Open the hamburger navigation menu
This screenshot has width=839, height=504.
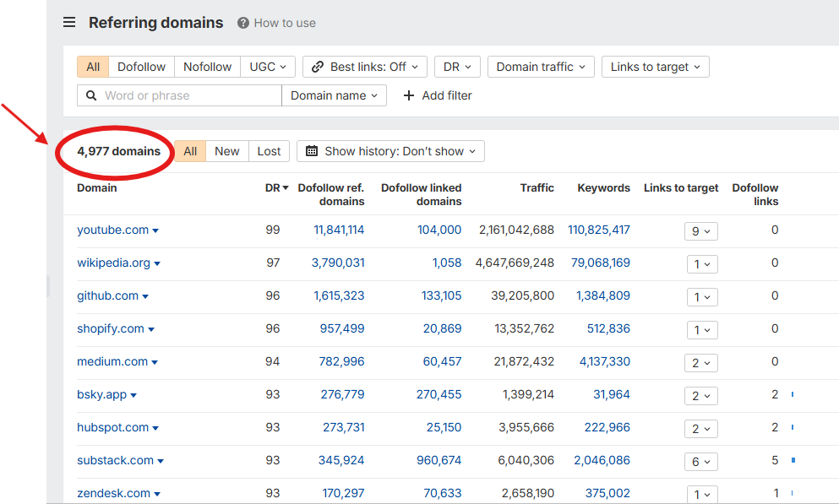[x=68, y=22]
